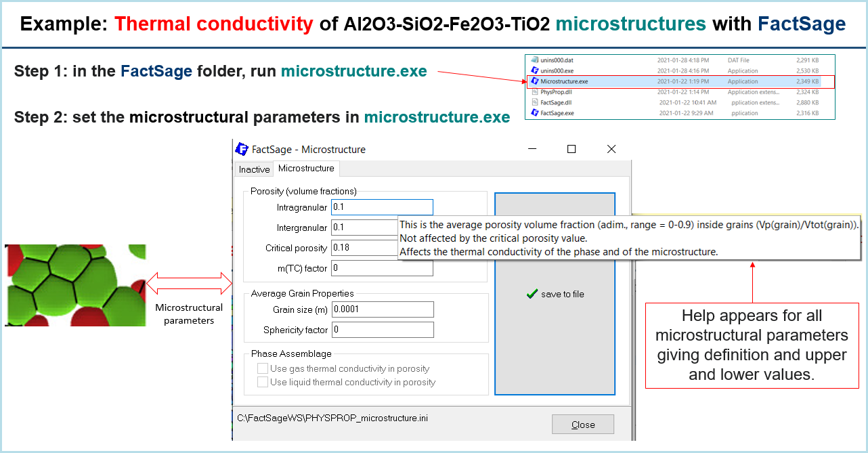Select the unins000.dat file name

pos(557,60)
